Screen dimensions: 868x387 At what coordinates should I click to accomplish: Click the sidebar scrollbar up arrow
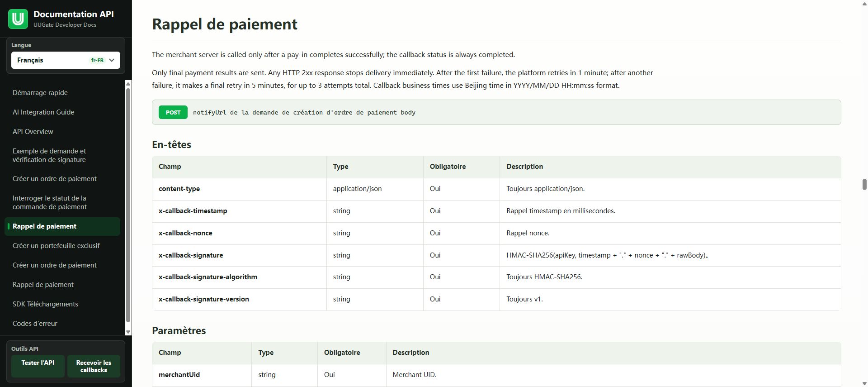128,84
